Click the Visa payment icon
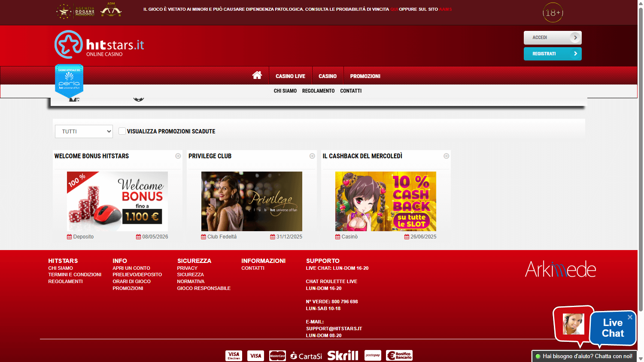The height and width of the screenshot is (362, 644). point(255,356)
